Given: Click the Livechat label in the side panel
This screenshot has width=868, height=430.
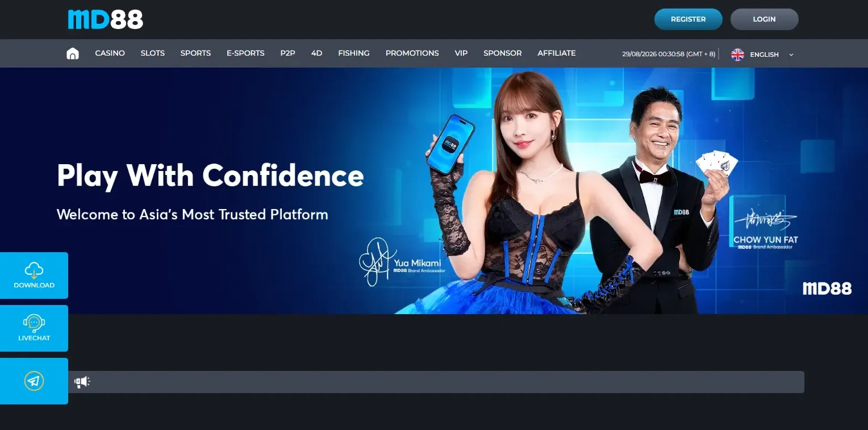Looking at the screenshot, I should pyautogui.click(x=34, y=338).
